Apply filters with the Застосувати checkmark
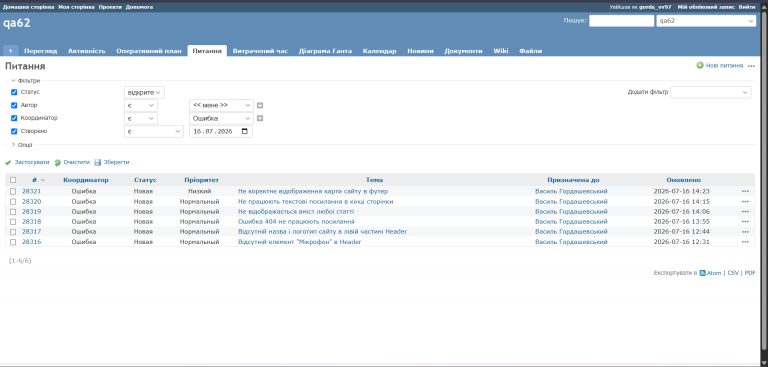Viewport: 768px width, 367px height. (x=8, y=163)
